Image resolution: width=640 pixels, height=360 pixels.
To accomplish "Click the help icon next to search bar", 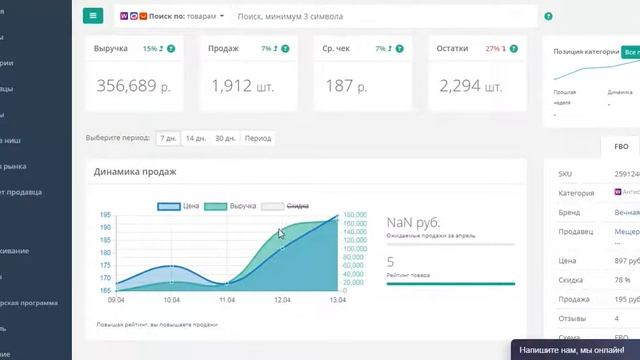I will click(x=548, y=16).
